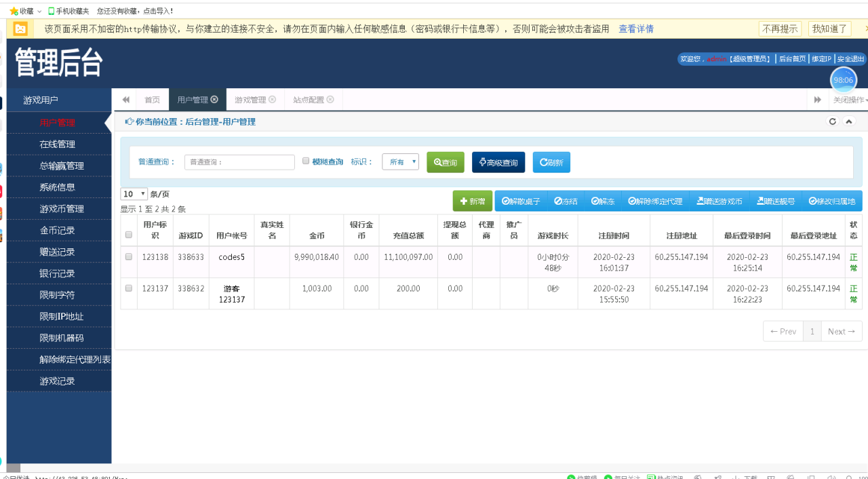Close the 站点配置 tab using its X icon

tap(330, 100)
